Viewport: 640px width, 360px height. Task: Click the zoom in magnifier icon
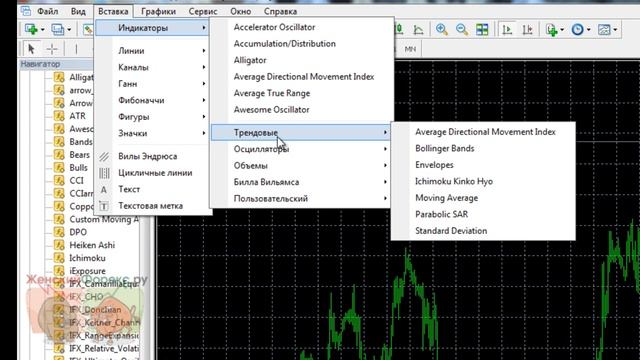(442, 29)
